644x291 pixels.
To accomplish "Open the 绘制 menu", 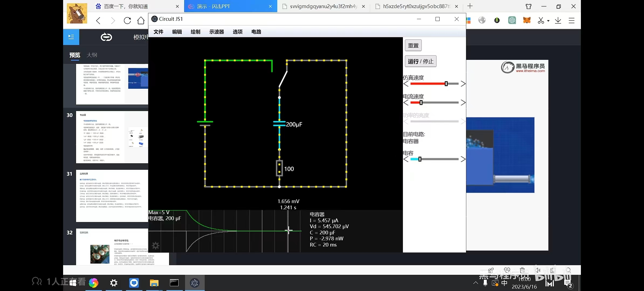I will pos(195,32).
